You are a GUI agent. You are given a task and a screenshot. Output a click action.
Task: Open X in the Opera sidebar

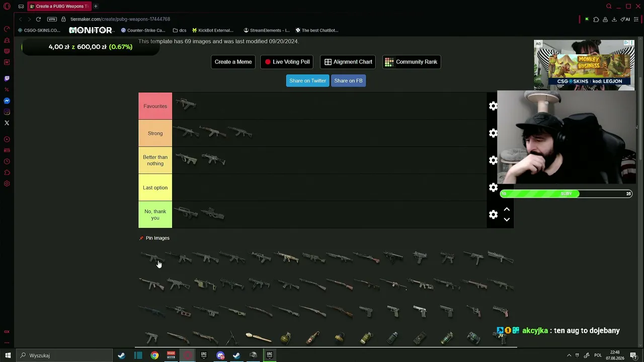tap(7, 123)
